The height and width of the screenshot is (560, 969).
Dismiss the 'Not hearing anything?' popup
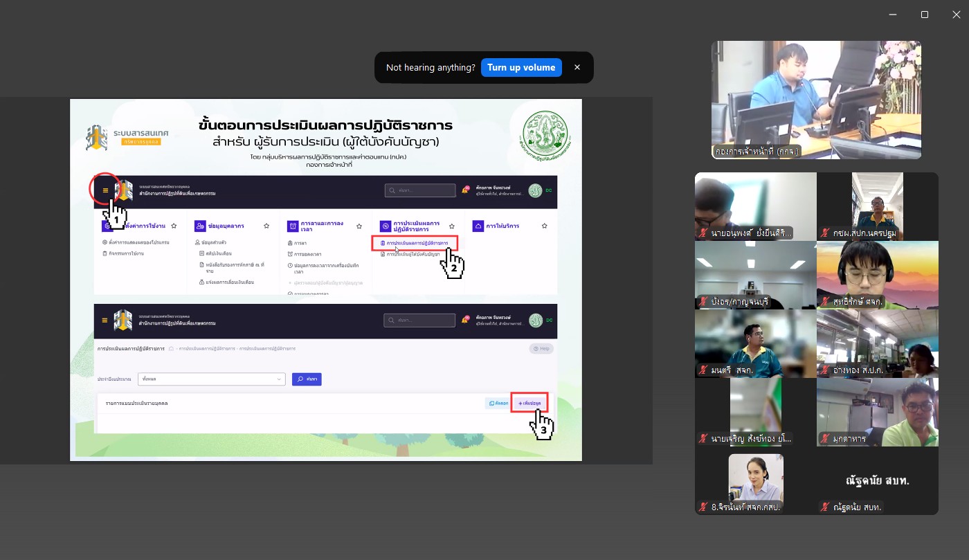577,67
